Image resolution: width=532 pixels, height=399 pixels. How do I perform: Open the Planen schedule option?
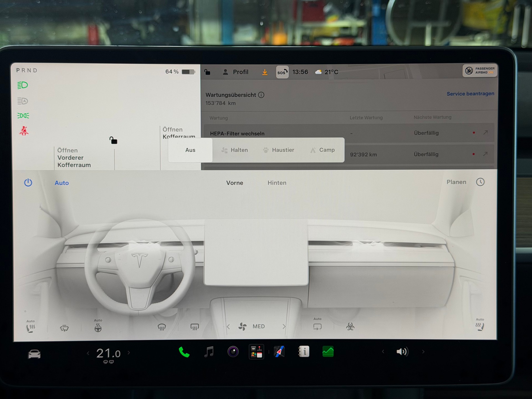456,182
